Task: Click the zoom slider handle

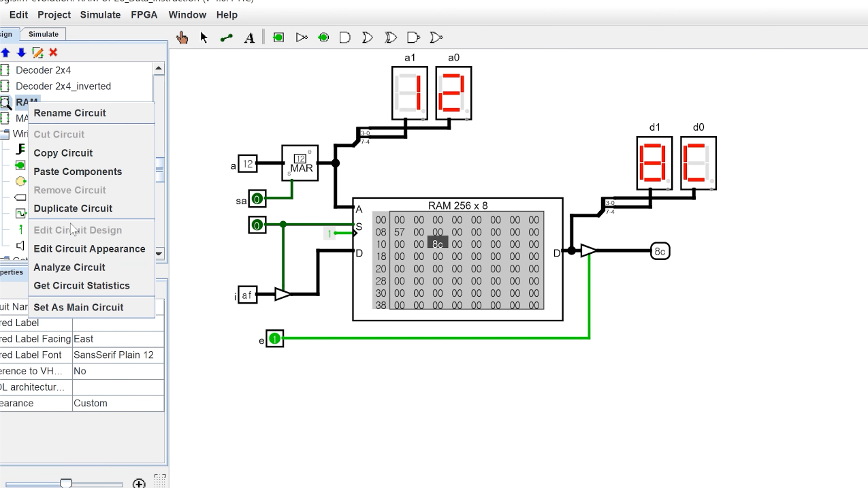Action: pyautogui.click(x=66, y=483)
